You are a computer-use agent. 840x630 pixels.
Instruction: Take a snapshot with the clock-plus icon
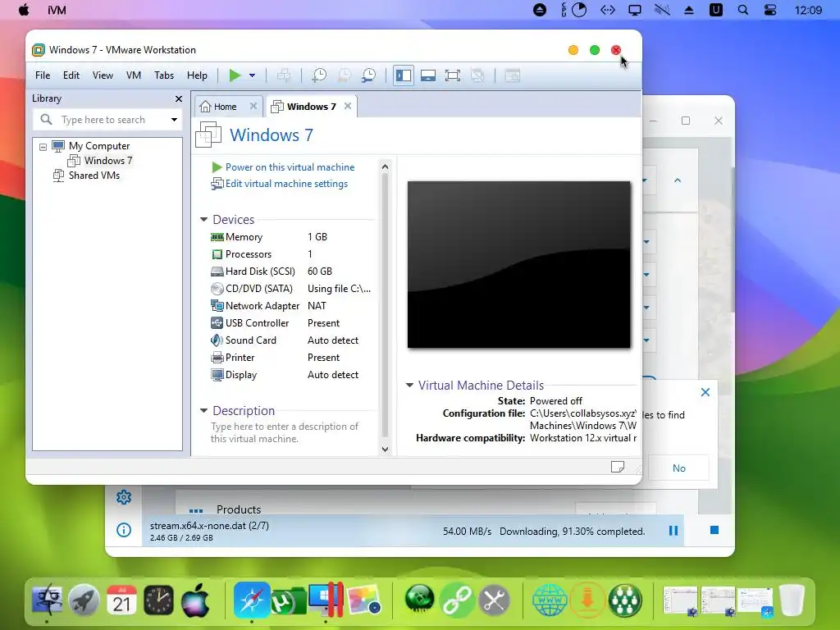click(x=319, y=75)
